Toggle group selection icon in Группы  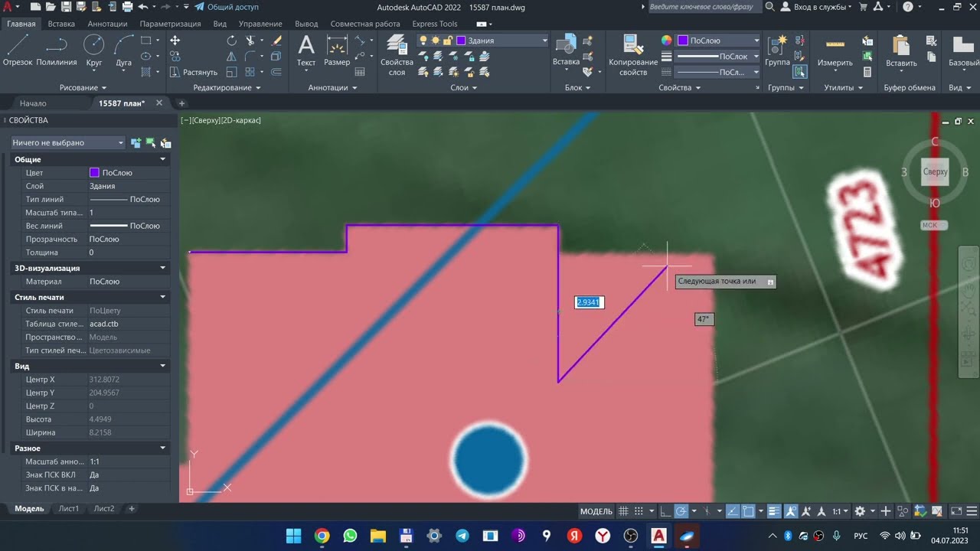[x=799, y=72]
